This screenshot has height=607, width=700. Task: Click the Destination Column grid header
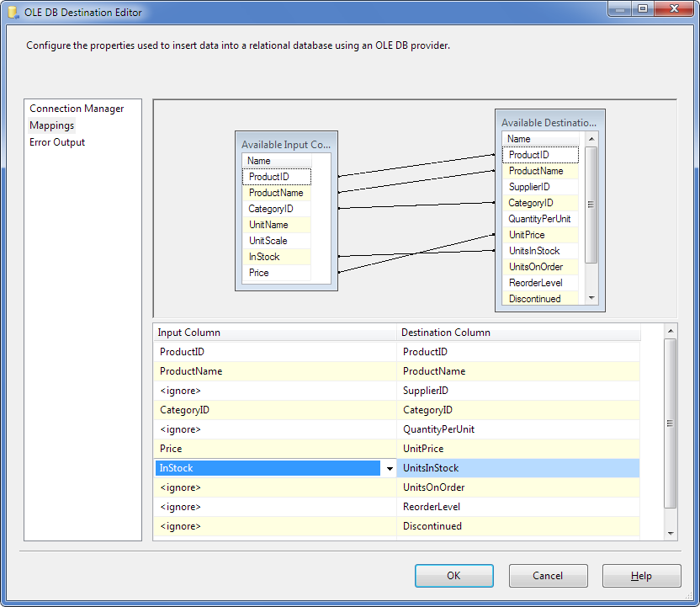pos(517,333)
